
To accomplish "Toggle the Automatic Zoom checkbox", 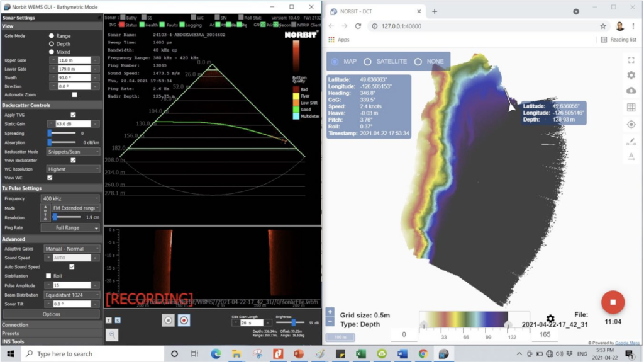I will (74, 94).
